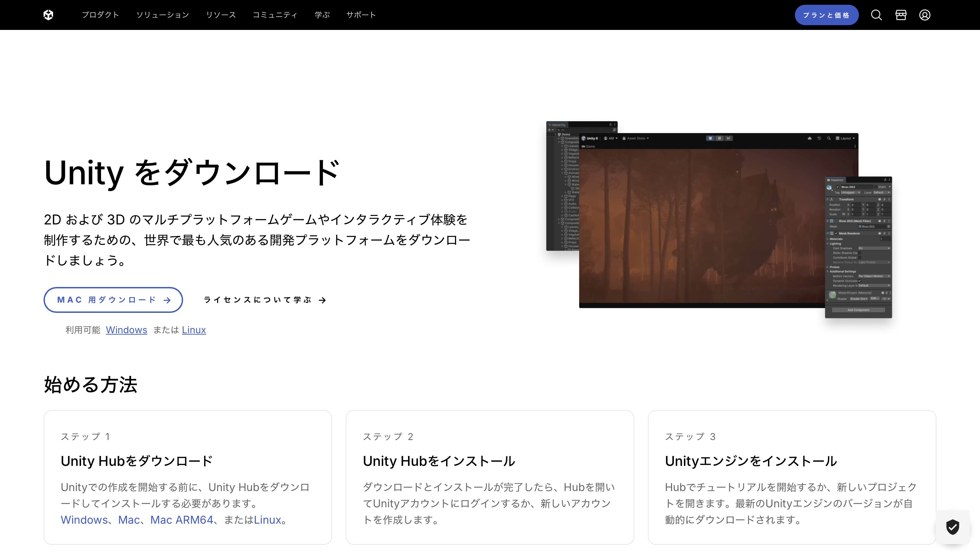Click the Step Frame button next to Pause
980x557 pixels.
click(x=729, y=138)
